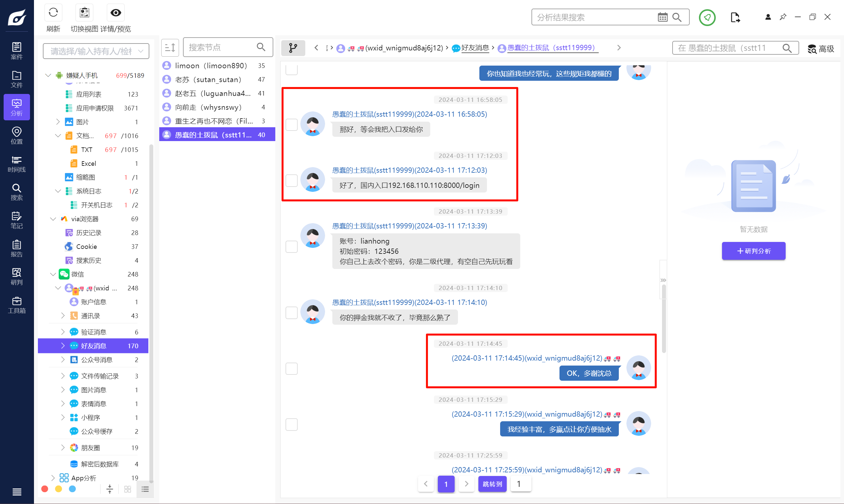This screenshot has height=504, width=844.
Task: Open the 请选择/输入持有人 dropdown
Action: pyautogui.click(x=96, y=51)
